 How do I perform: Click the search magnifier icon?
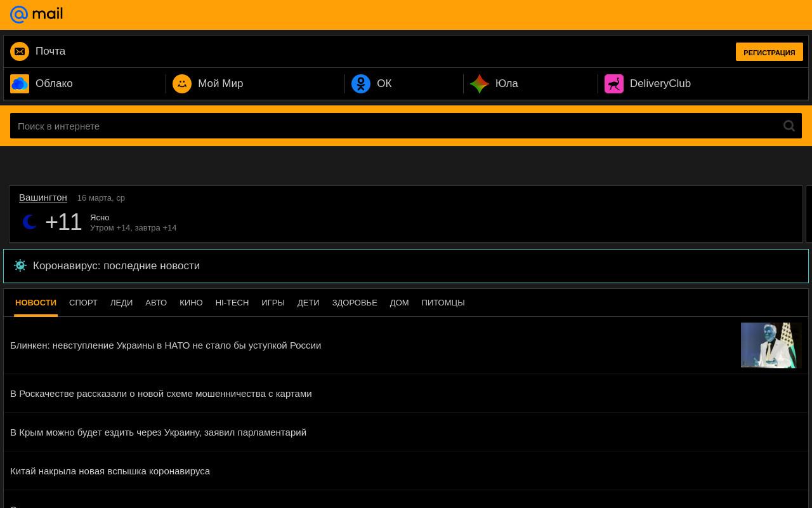click(x=789, y=126)
